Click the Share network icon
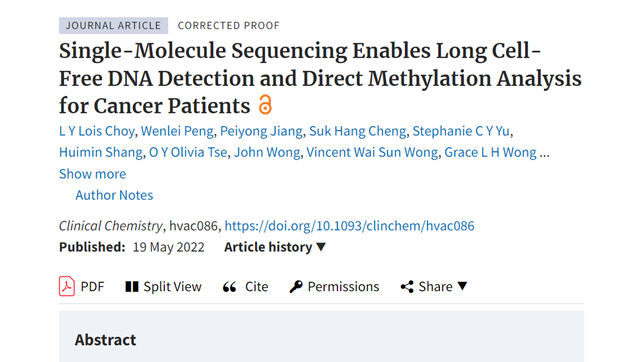 [x=407, y=287]
